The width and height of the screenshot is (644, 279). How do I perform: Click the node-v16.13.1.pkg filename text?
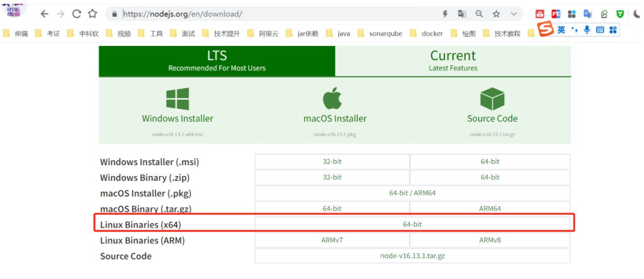tap(335, 134)
